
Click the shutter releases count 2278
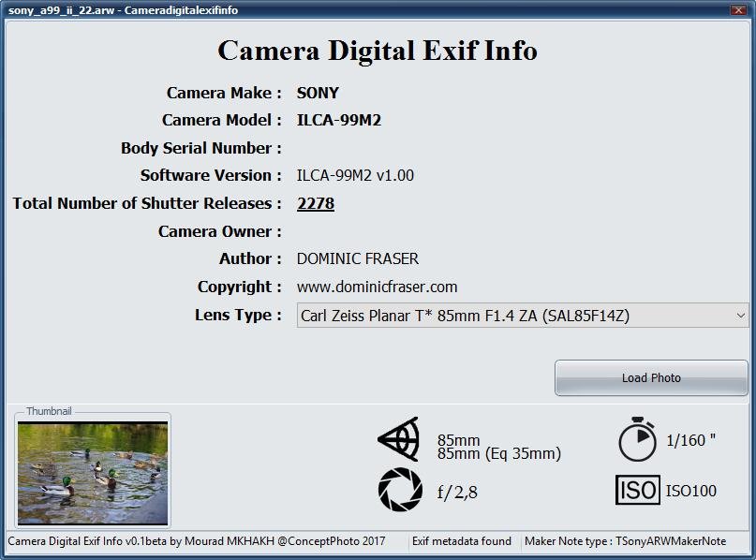coord(316,203)
